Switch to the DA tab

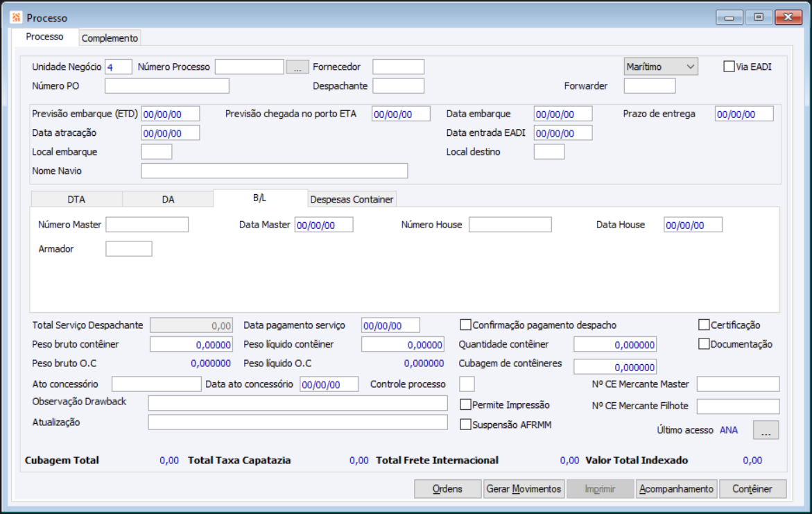(168, 200)
